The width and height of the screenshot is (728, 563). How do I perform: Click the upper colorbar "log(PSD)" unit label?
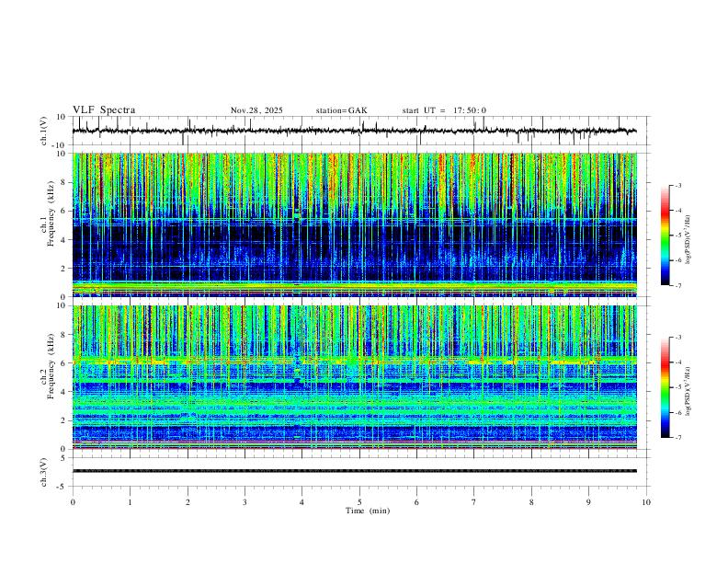(688, 240)
